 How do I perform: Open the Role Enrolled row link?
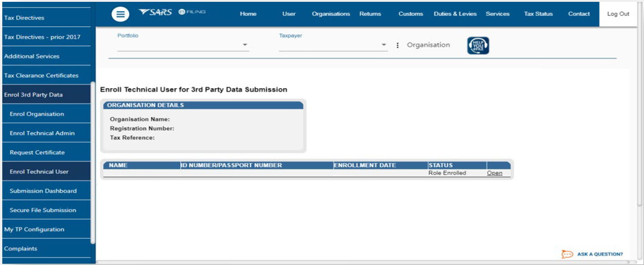494,173
